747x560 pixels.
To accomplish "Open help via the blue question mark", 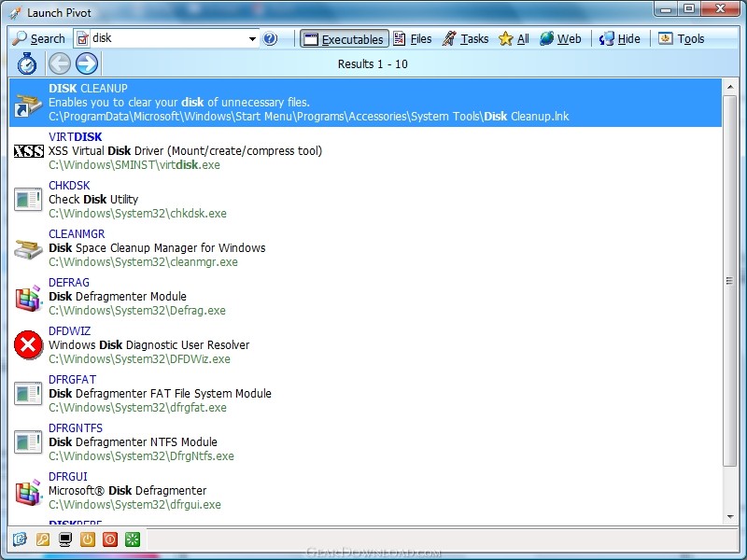I will (x=270, y=38).
